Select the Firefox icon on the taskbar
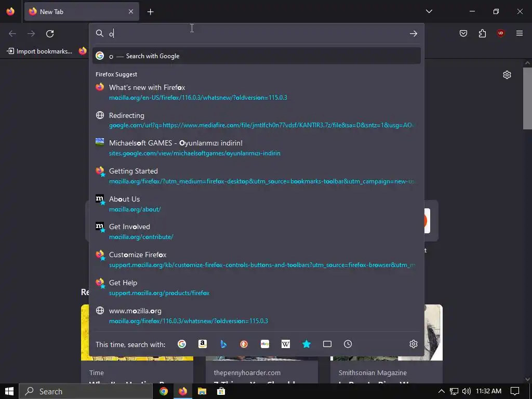The width and height of the screenshot is (532, 399). click(182, 391)
